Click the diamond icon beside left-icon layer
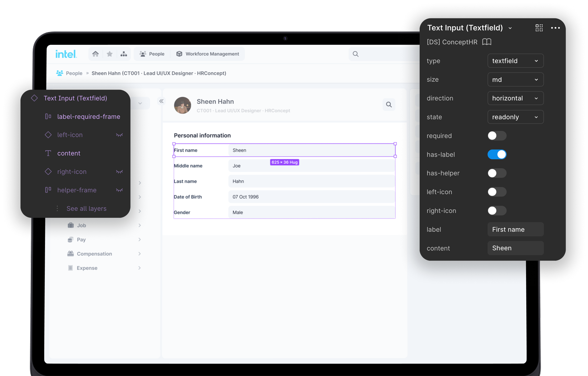Screen dimensions: 588x376 (x=48, y=135)
